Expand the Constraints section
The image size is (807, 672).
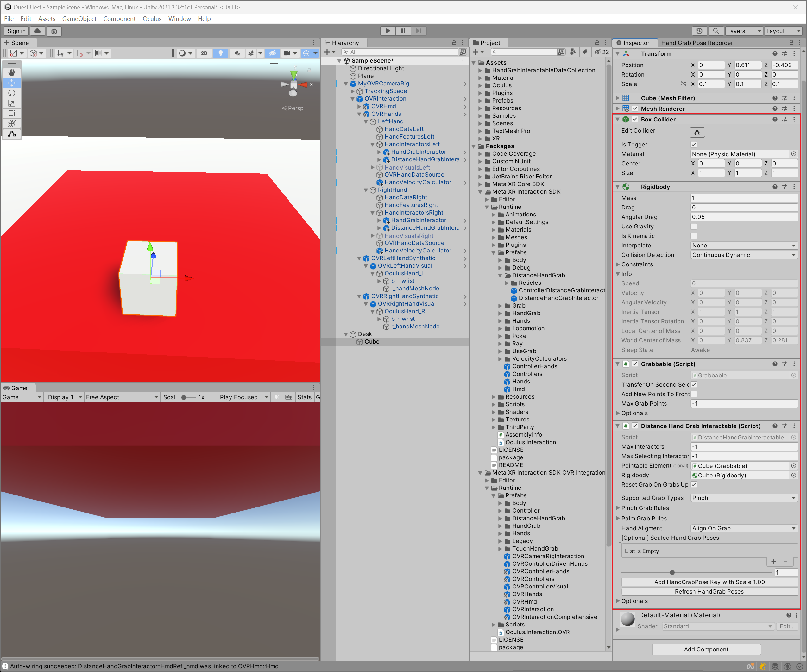(618, 264)
